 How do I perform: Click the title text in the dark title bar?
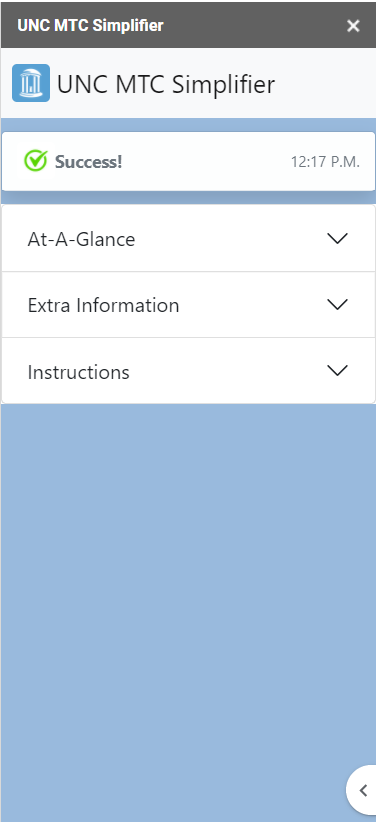(x=90, y=25)
